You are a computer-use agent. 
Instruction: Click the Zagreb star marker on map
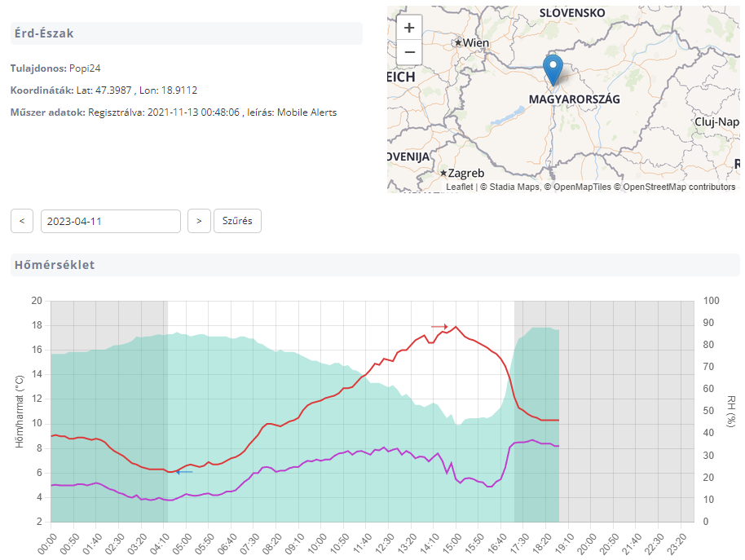[x=443, y=173]
